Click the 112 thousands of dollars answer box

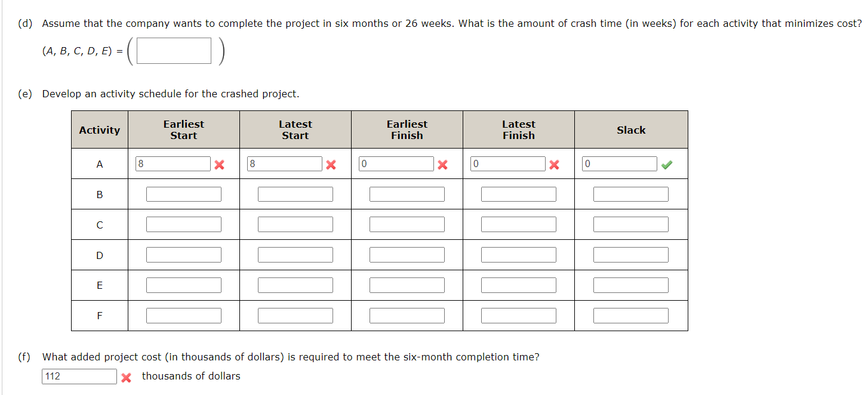click(x=78, y=376)
